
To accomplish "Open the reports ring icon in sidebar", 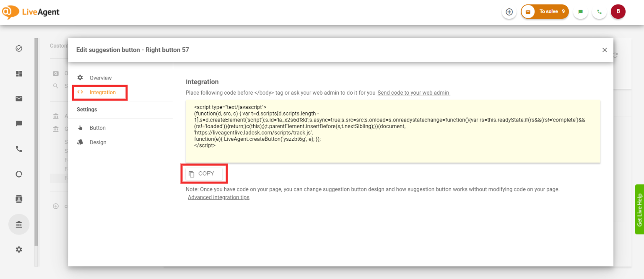I will tap(19, 174).
